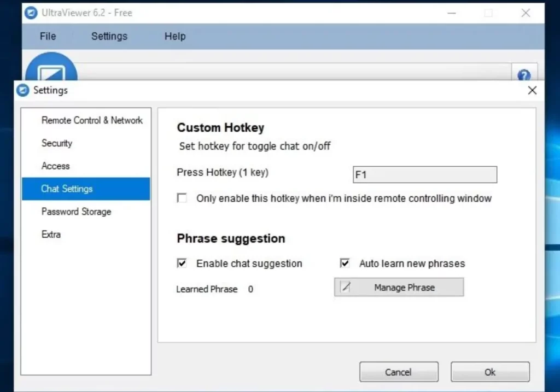Click the blue help question mark icon
The image size is (560, 392).
524,75
